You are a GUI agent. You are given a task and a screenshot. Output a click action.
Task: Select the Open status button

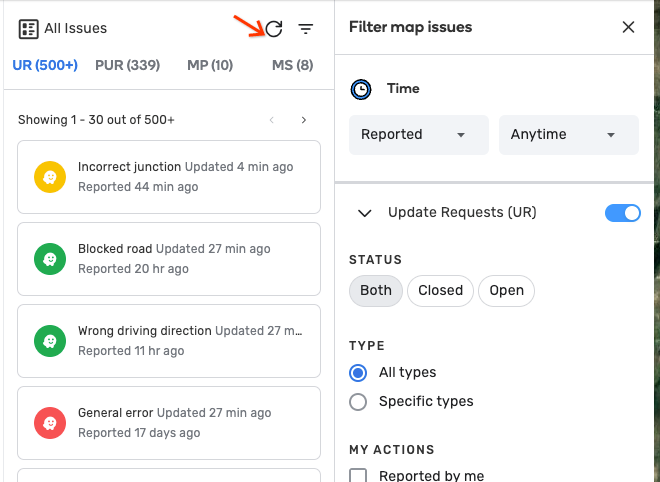506,291
